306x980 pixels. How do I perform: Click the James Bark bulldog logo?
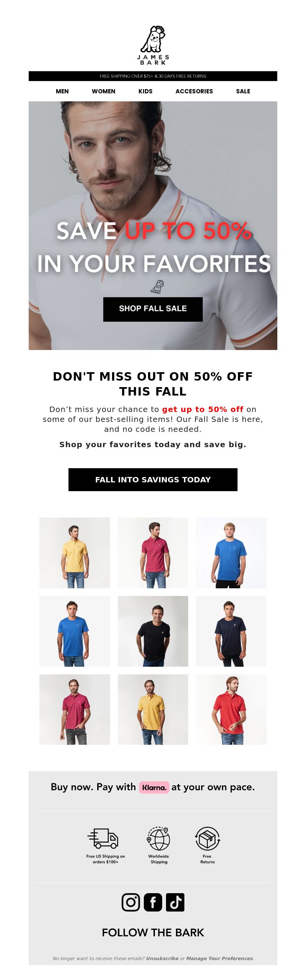(x=153, y=45)
